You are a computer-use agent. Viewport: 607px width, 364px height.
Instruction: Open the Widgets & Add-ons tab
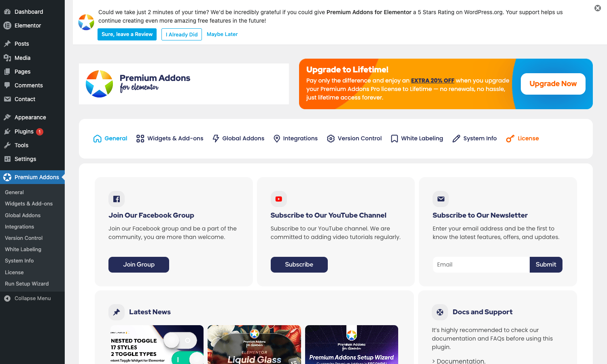170,138
